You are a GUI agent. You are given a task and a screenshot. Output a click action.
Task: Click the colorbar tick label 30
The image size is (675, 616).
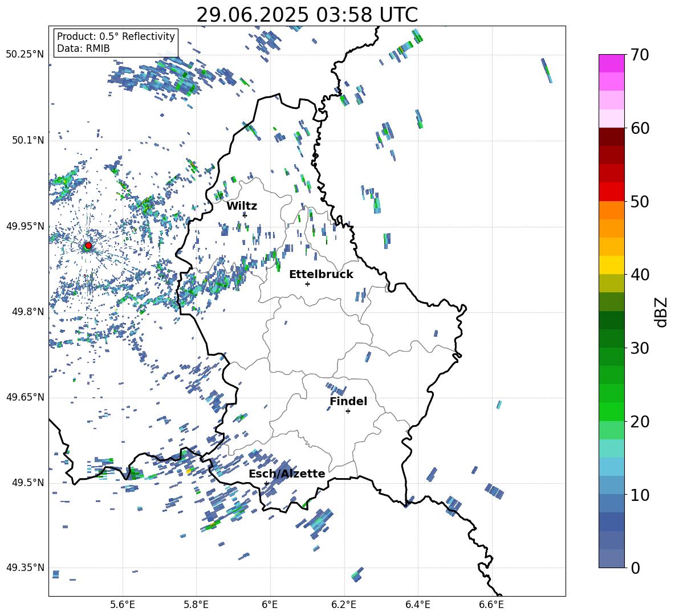click(x=640, y=348)
